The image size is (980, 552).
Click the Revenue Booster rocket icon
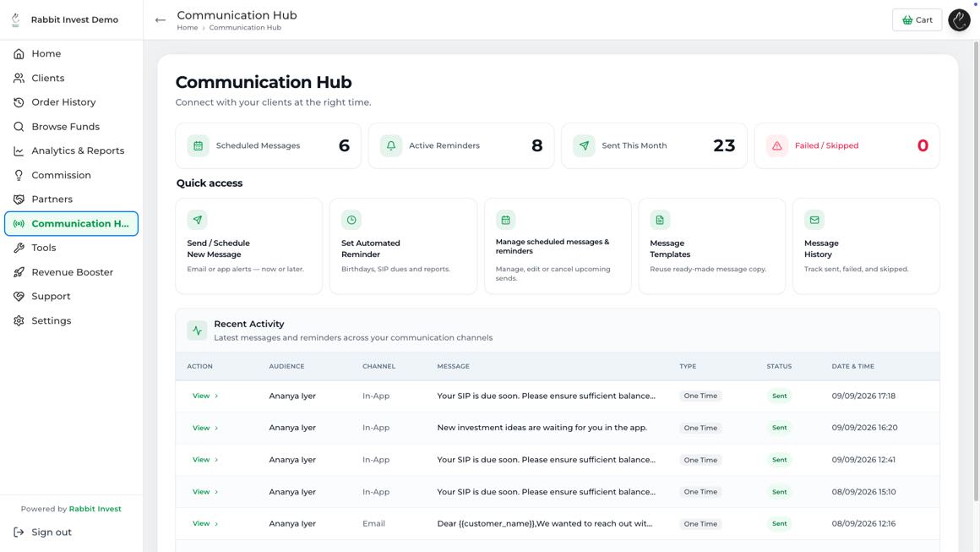19,272
